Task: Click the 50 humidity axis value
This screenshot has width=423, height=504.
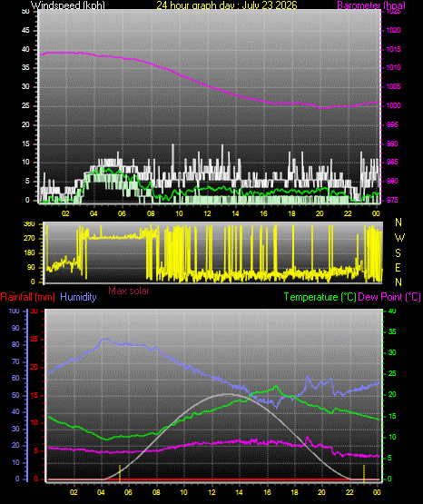Action: tap(15, 395)
